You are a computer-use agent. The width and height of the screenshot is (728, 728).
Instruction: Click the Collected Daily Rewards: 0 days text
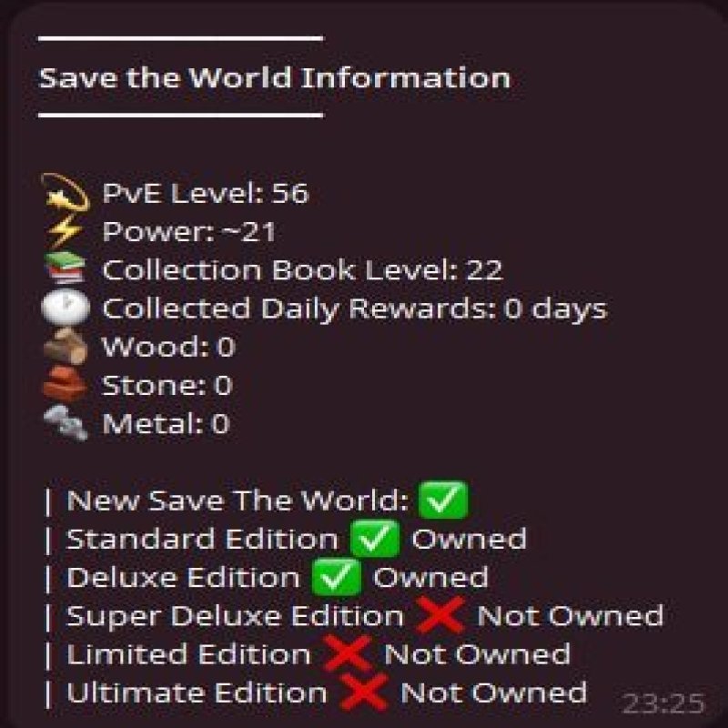tap(355, 309)
